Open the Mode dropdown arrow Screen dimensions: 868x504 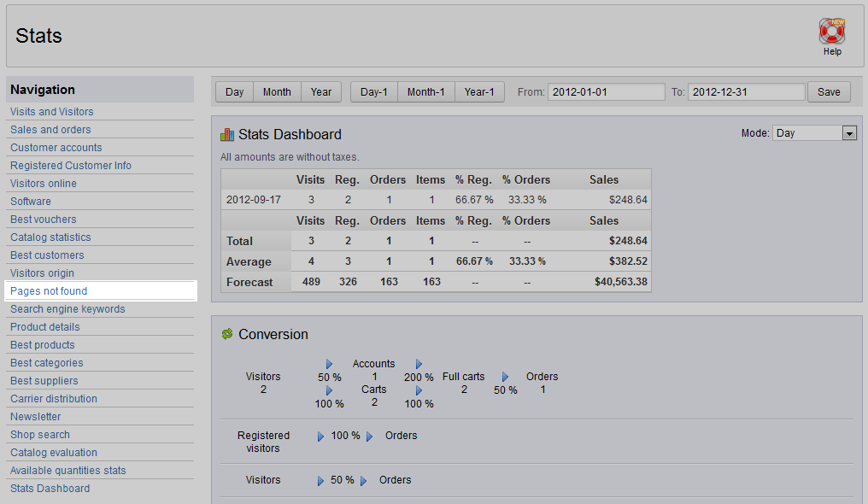849,132
